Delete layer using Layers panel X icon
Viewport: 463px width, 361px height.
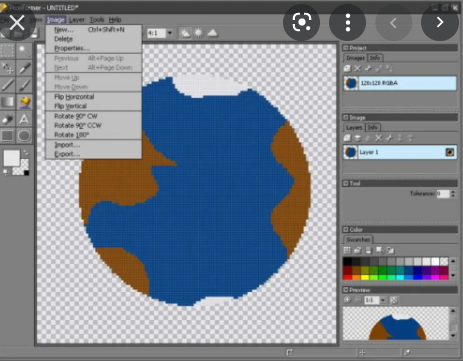click(378, 138)
